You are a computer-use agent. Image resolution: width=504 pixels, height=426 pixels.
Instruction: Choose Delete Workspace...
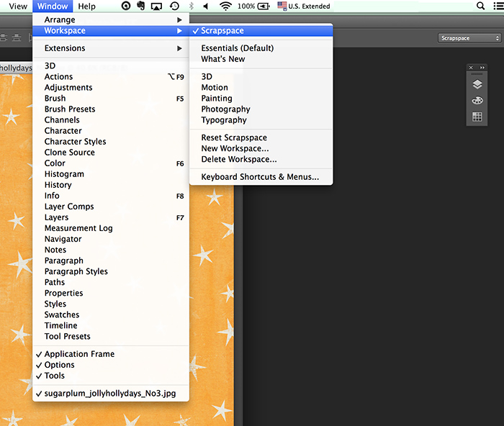point(261,159)
